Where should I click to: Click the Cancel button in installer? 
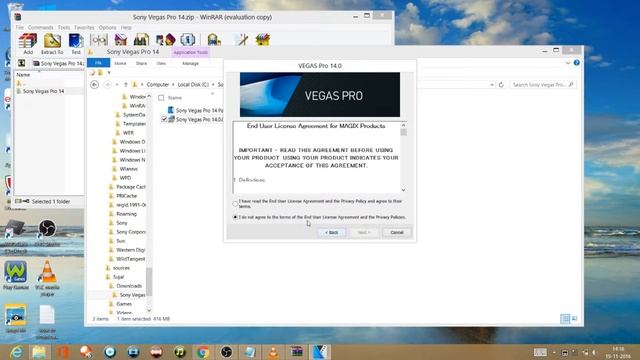[x=397, y=232]
